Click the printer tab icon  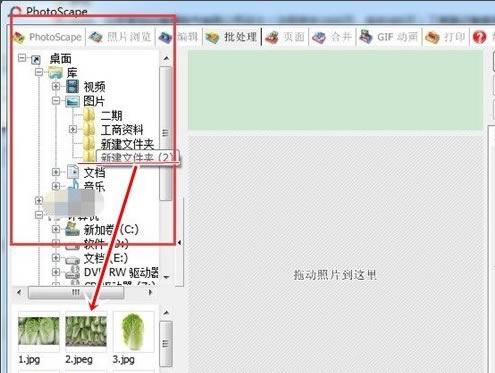(x=432, y=38)
